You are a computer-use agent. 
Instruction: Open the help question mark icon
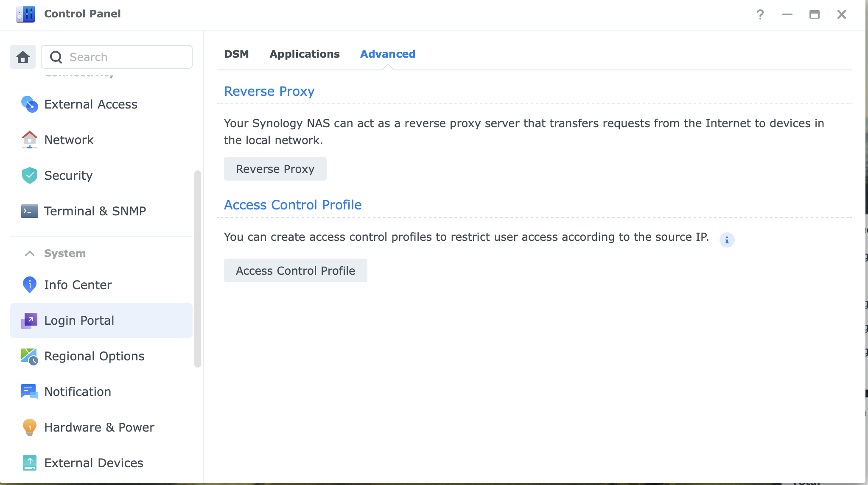pos(760,14)
